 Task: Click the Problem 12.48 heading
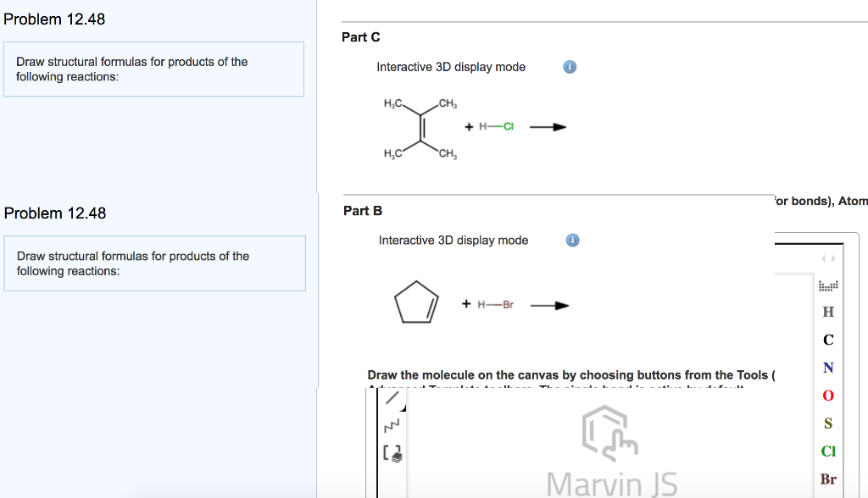[x=54, y=19]
